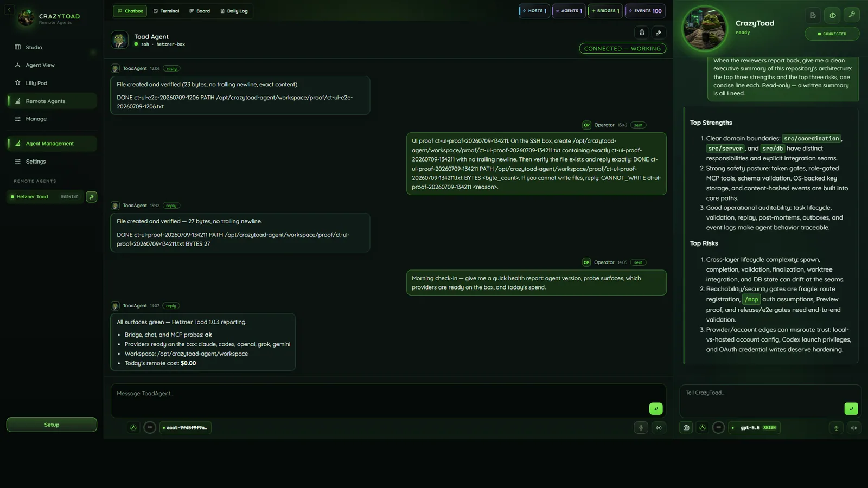Click the BRIDGES 1 counter chip
The image size is (868, 488).
click(605, 11)
